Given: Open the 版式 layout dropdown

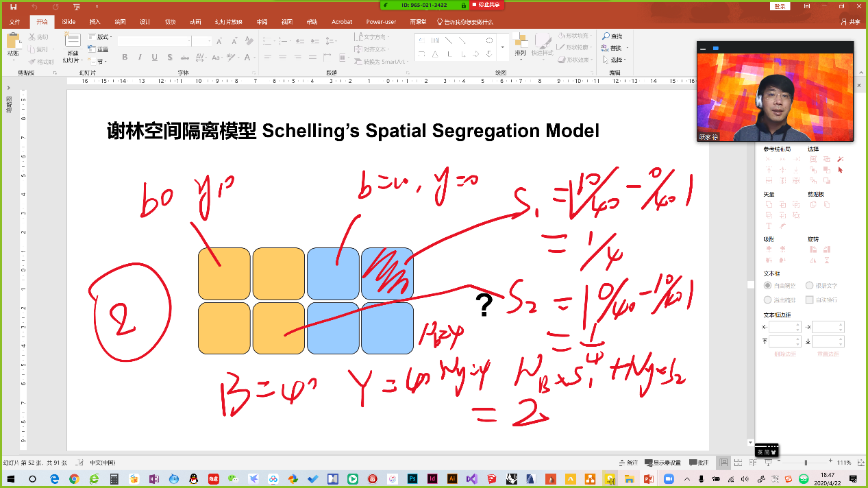Looking at the screenshot, I should (101, 37).
